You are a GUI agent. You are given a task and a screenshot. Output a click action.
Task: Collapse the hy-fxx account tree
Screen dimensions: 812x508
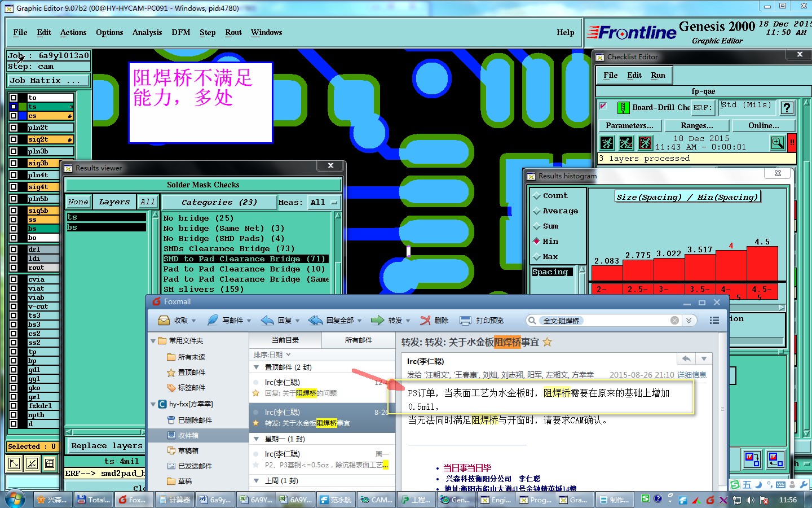pyautogui.click(x=153, y=404)
